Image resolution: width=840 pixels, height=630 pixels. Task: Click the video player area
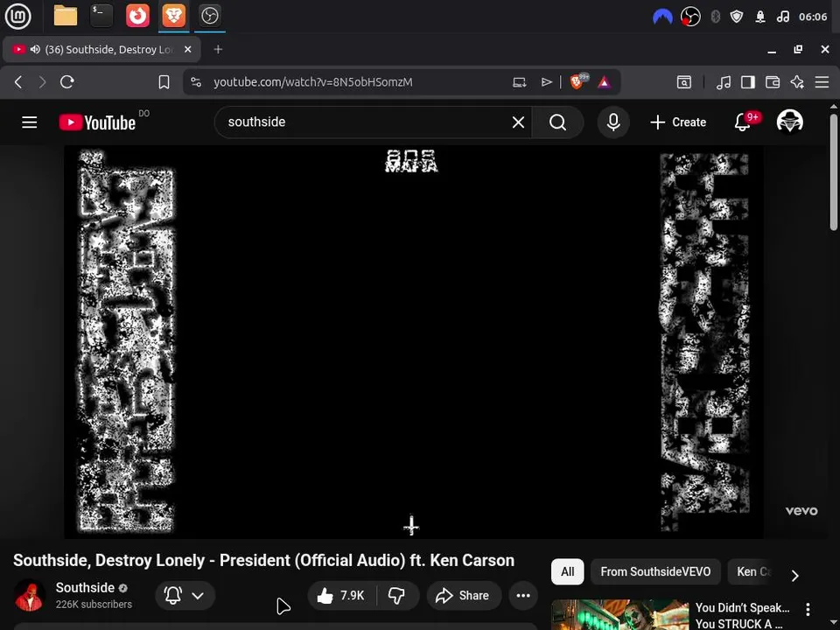click(414, 342)
